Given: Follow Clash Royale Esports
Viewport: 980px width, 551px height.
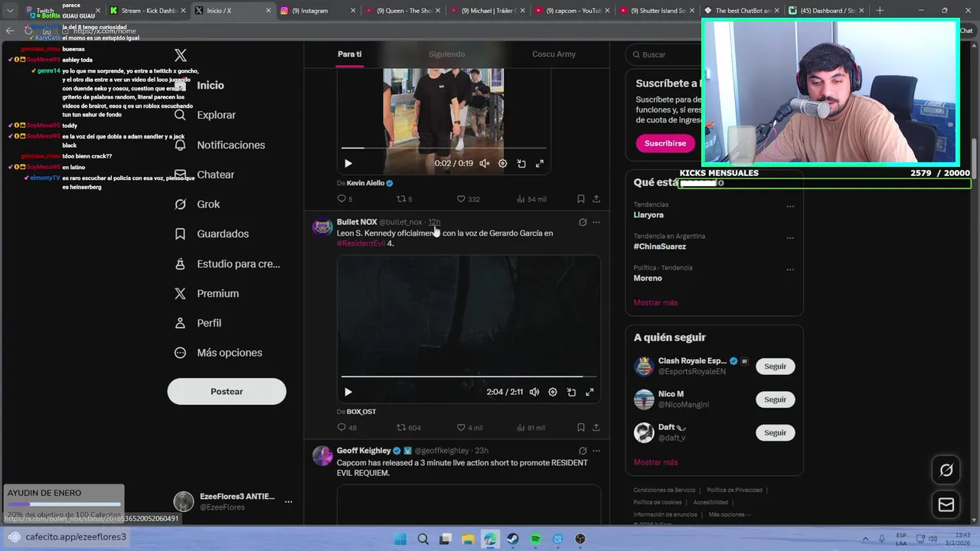Looking at the screenshot, I should pos(775,367).
